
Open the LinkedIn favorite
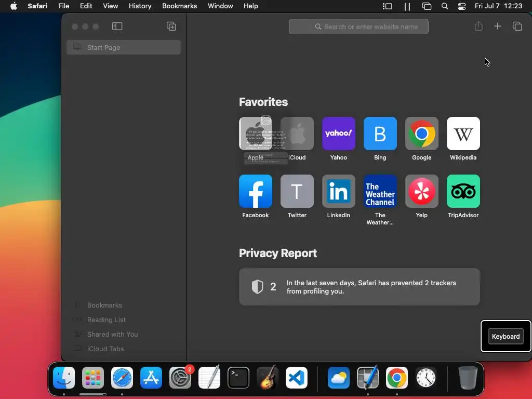click(x=339, y=191)
